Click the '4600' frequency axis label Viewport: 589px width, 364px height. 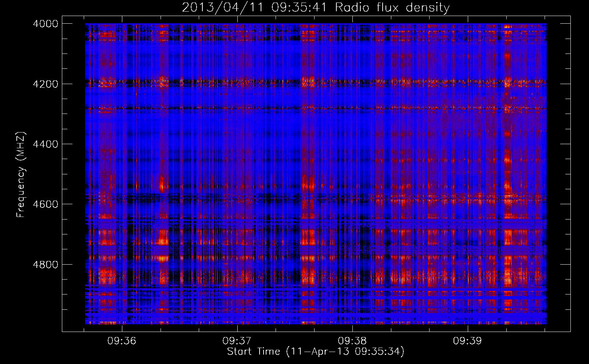[x=46, y=204]
